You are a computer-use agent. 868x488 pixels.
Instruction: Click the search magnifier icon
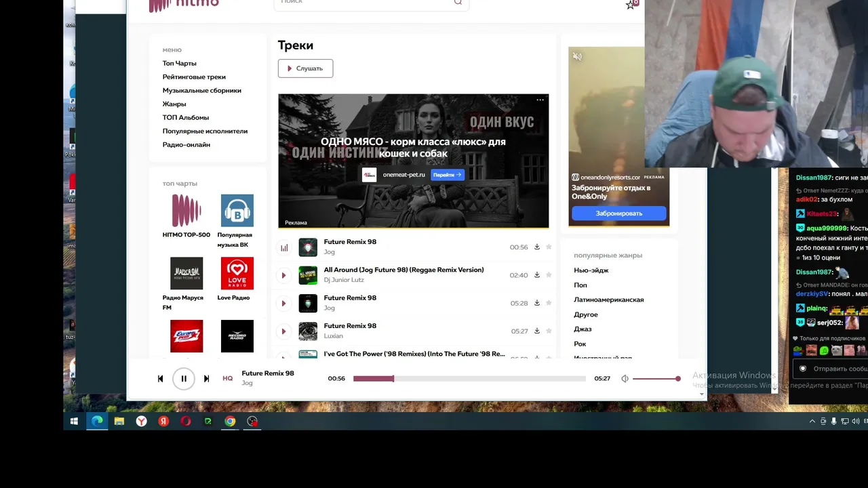(458, 2)
